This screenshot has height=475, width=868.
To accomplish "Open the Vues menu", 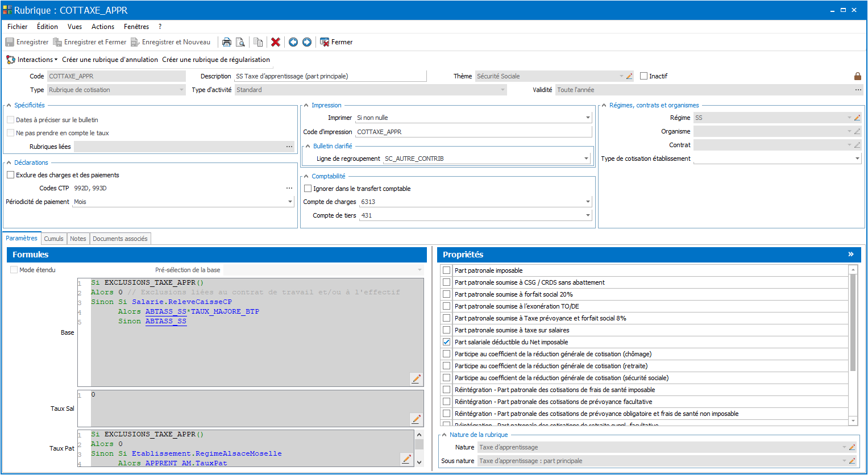I will pyautogui.click(x=74, y=27).
